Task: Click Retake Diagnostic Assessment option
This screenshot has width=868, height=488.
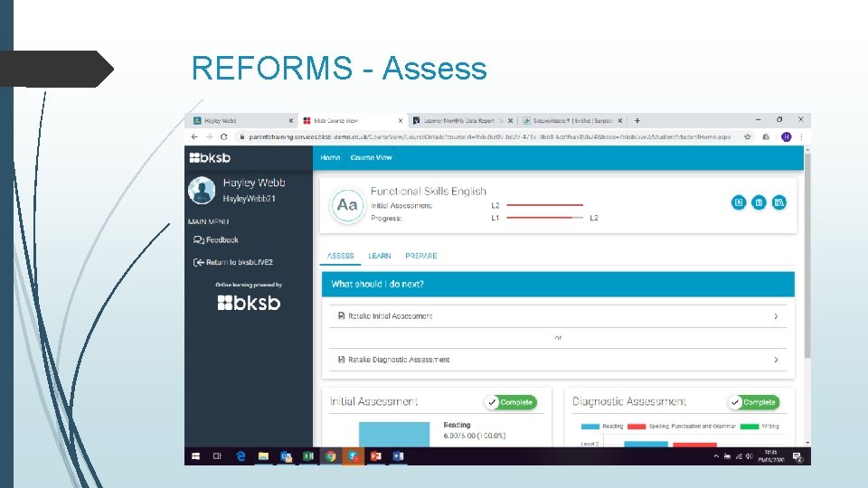Action: [558, 360]
